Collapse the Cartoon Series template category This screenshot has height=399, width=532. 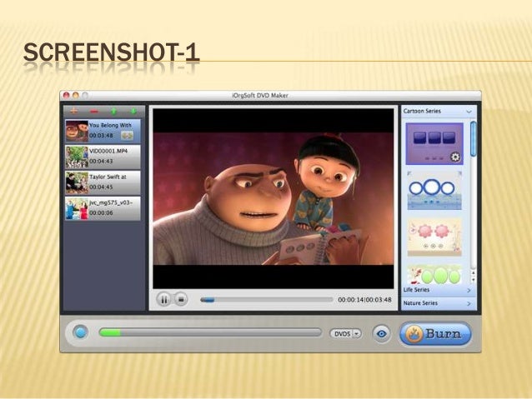pyautogui.click(x=469, y=112)
